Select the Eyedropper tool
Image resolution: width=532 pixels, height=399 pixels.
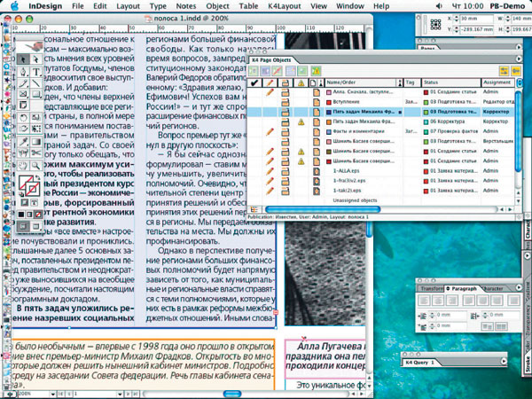(x=23, y=142)
